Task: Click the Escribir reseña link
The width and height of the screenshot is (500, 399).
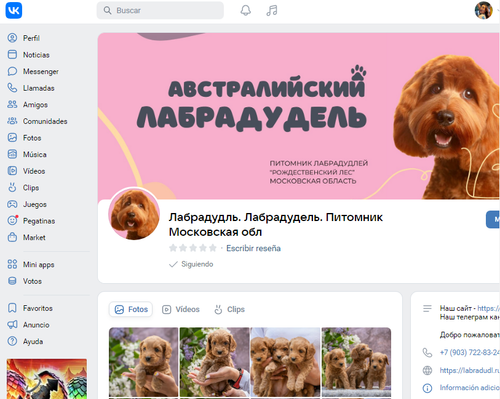Action: 253,248
